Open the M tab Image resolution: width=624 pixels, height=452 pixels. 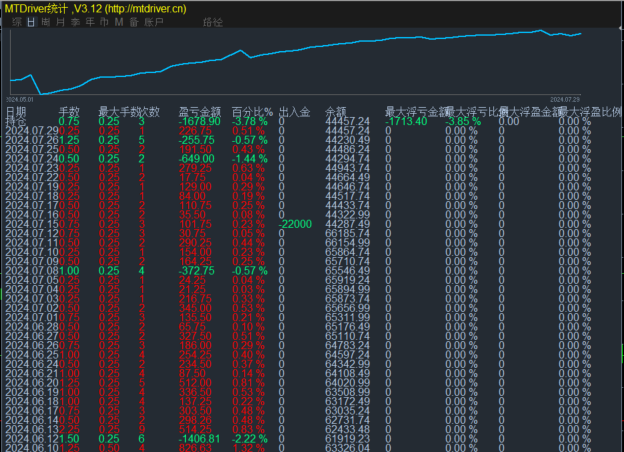coord(119,22)
